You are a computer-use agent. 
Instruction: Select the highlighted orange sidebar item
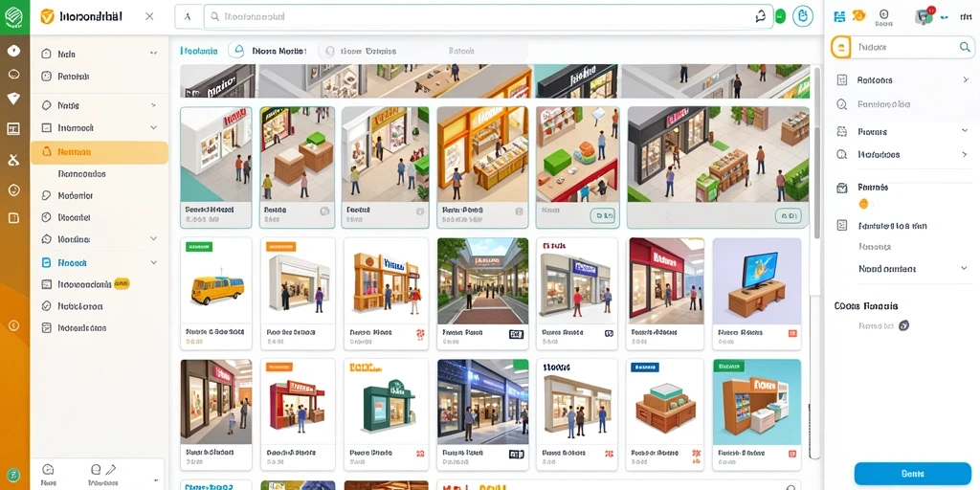coord(100,152)
